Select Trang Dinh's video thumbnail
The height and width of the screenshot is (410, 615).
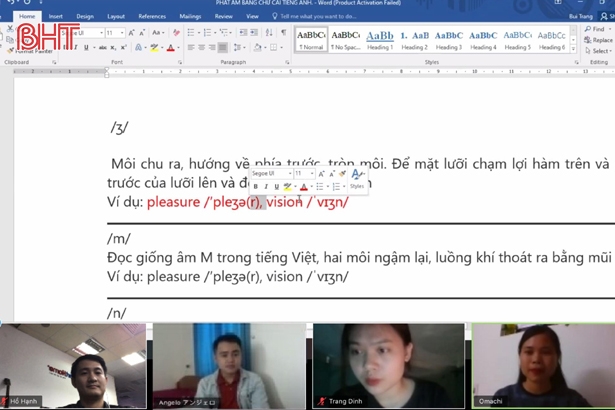point(388,366)
